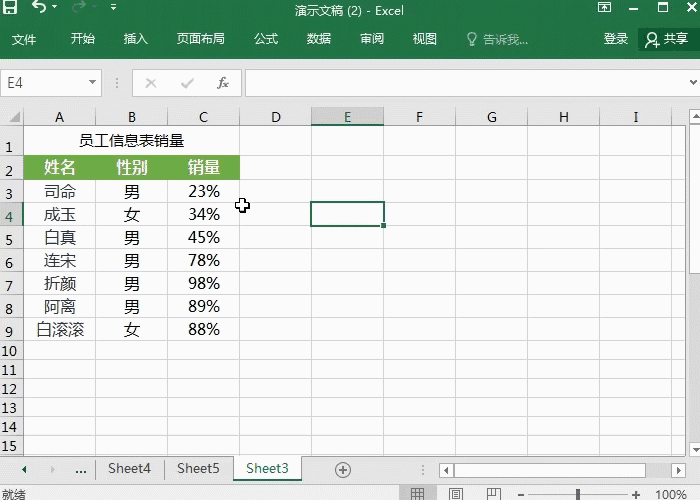The width and height of the screenshot is (700, 500).
Task: Click the Sheet3 tab
Action: click(267, 468)
